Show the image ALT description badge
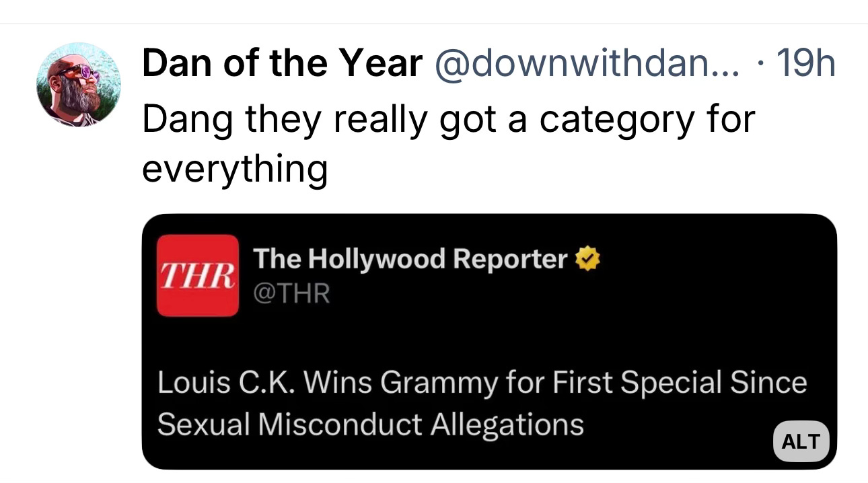Image resolution: width=868 pixels, height=483 pixels. tap(801, 441)
